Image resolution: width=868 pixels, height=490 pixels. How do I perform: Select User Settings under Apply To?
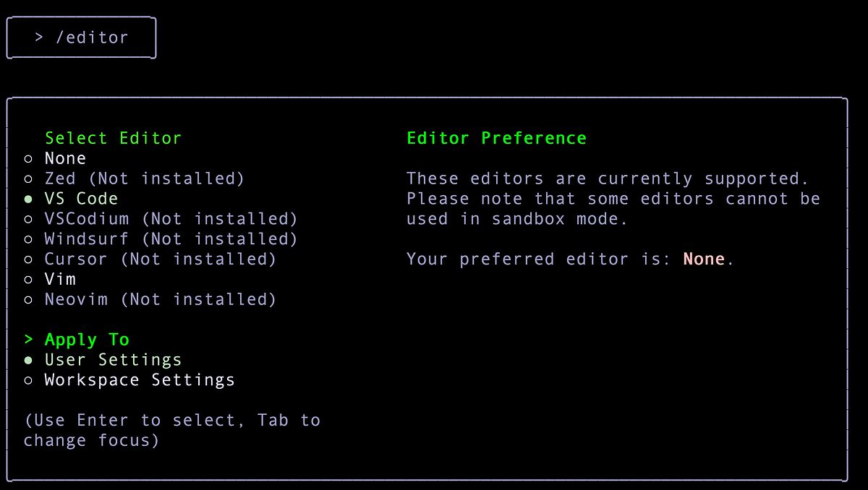point(113,359)
